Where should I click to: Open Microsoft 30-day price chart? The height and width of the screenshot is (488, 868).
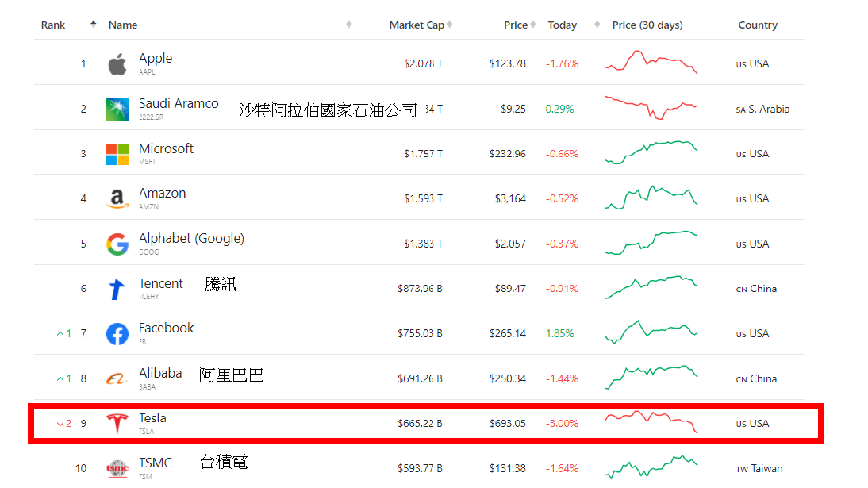point(651,152)
